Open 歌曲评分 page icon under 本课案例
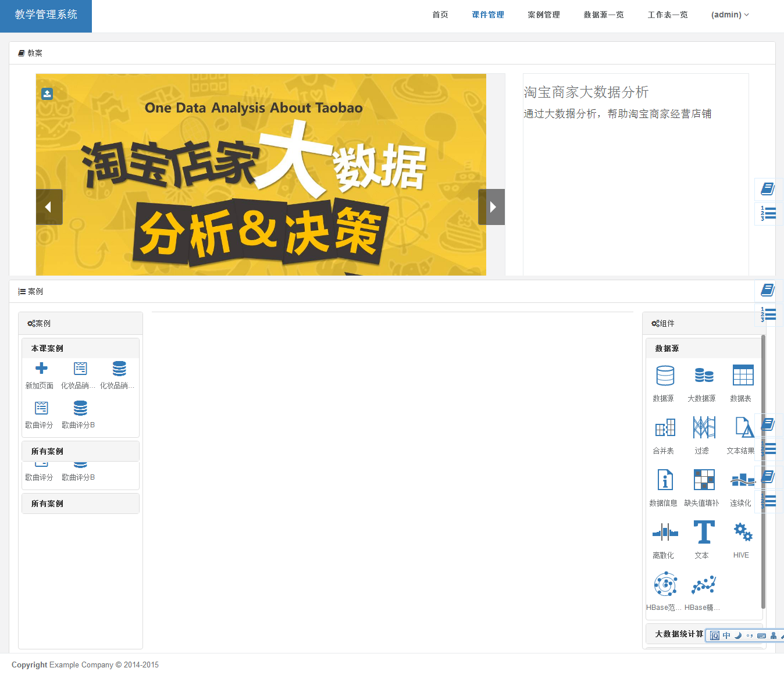 click(41, 408)
